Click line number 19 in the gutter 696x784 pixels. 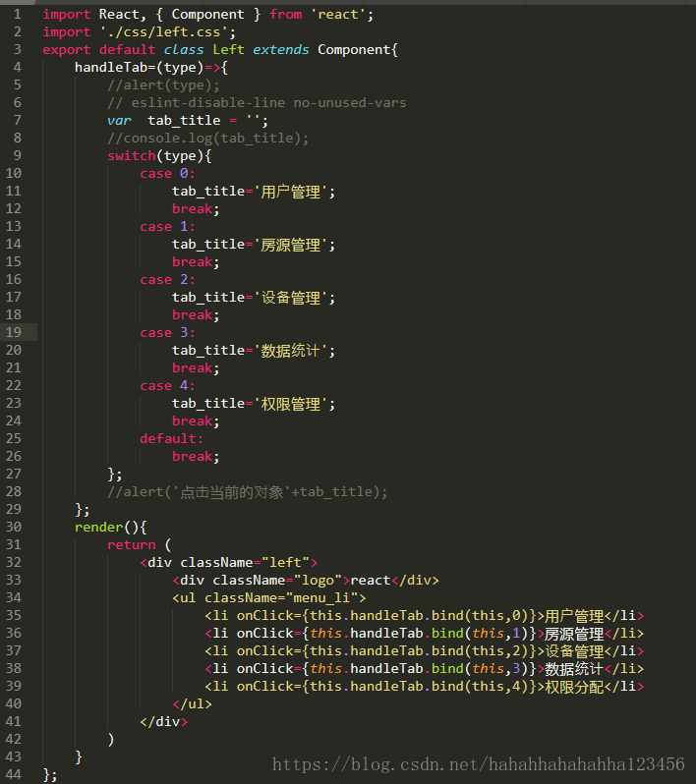(x=14, y=332)
